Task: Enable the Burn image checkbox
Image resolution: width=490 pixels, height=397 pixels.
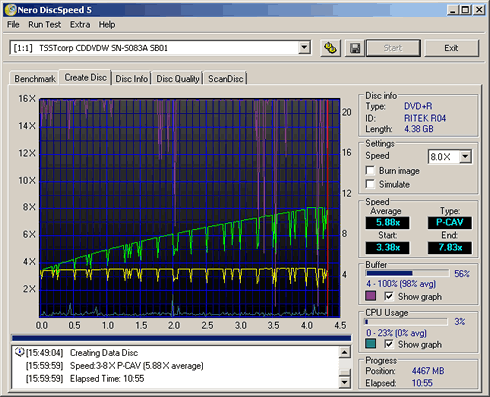Action: click(370, 170)
